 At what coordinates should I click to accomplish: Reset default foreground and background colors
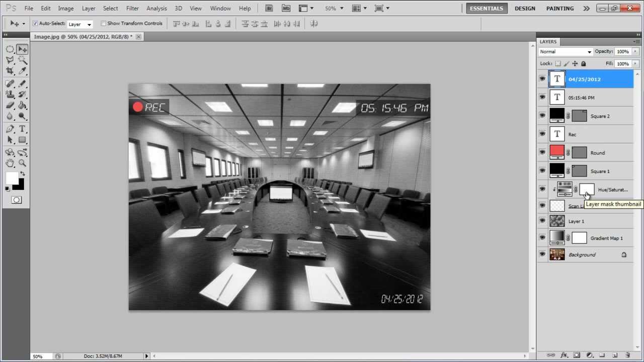8,189
